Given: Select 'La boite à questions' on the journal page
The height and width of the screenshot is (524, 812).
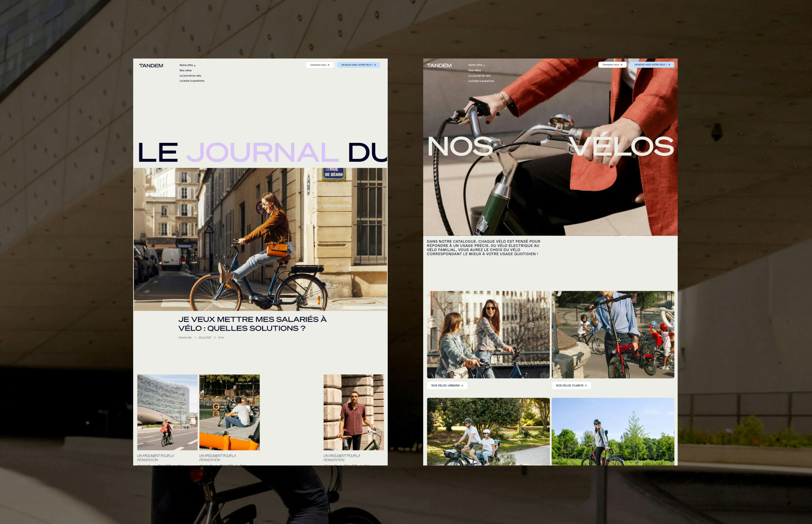Looking at the screenshot, I should pos(192,81).
